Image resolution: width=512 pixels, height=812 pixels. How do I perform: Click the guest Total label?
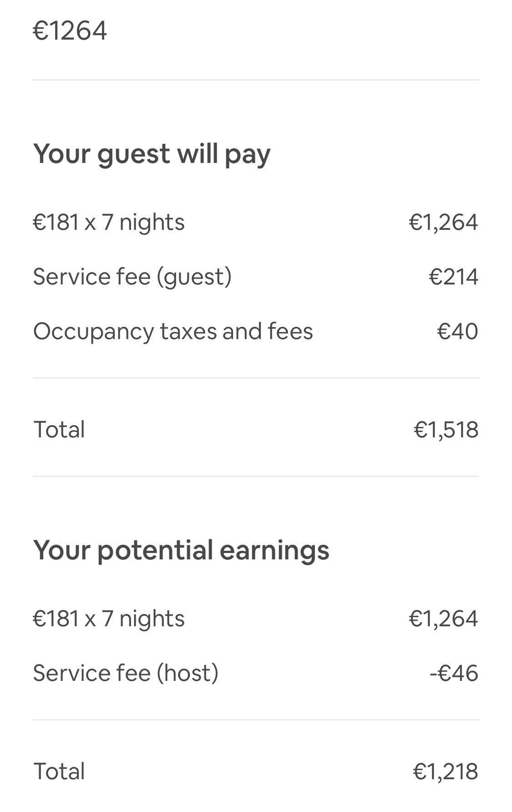59,429
